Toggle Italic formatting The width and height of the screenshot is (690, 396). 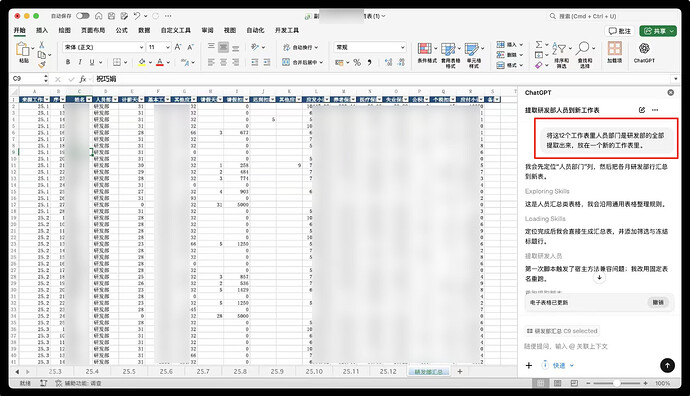(80, 62)
